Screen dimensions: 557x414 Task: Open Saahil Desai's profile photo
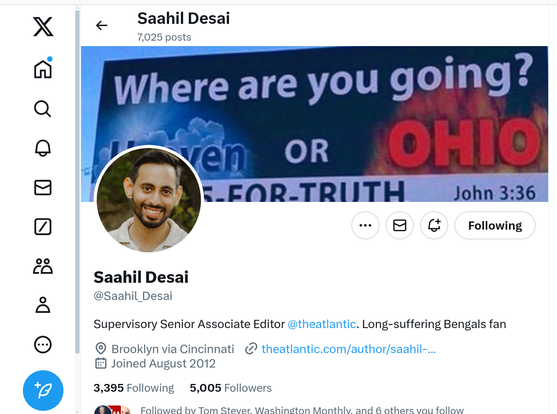click(x=148, y=199)
